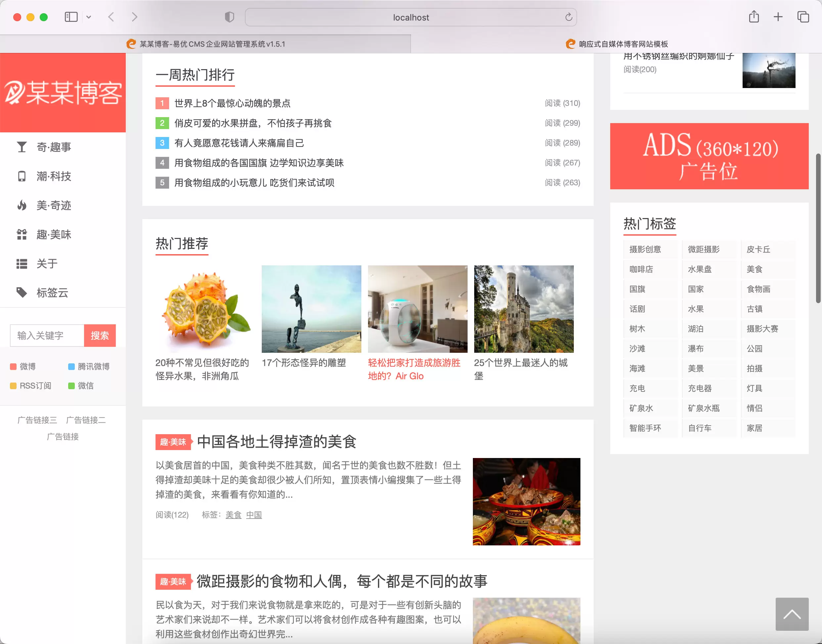
Task: Click the 搜索 search button
Action: pyautogui.click(x=101, y=336)
